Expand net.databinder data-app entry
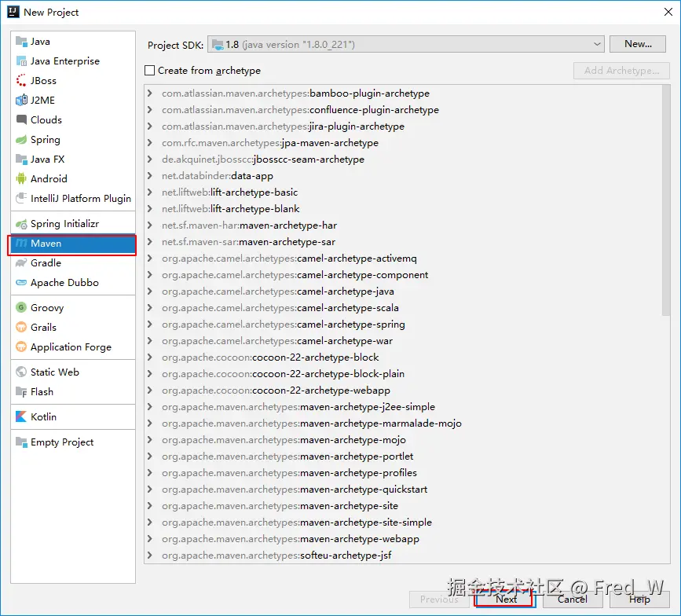Screen dimensions: 681x616 (150, 175)
